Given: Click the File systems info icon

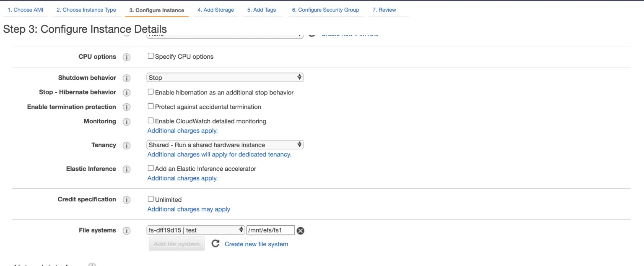Looking at the screenshot, I should point(127,230).
